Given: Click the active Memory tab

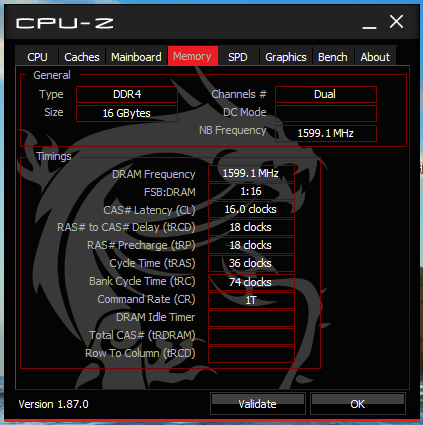Looking at the screenshot, I should tap(193, 56).
